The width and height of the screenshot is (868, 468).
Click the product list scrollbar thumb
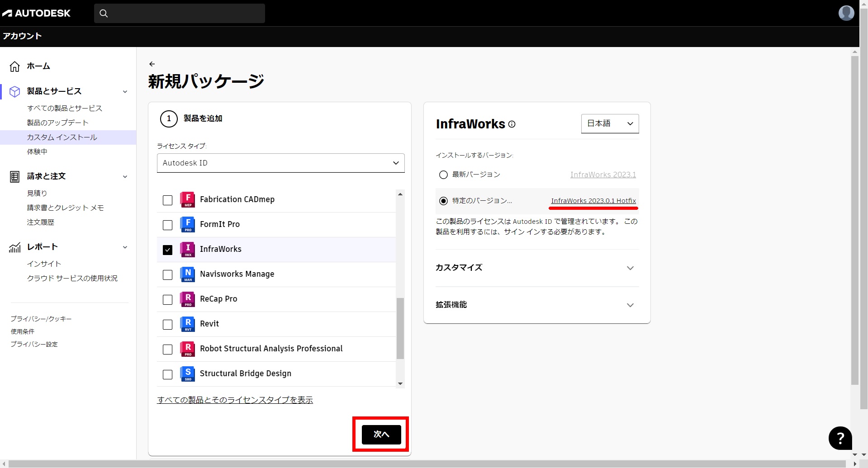[400, 328]
